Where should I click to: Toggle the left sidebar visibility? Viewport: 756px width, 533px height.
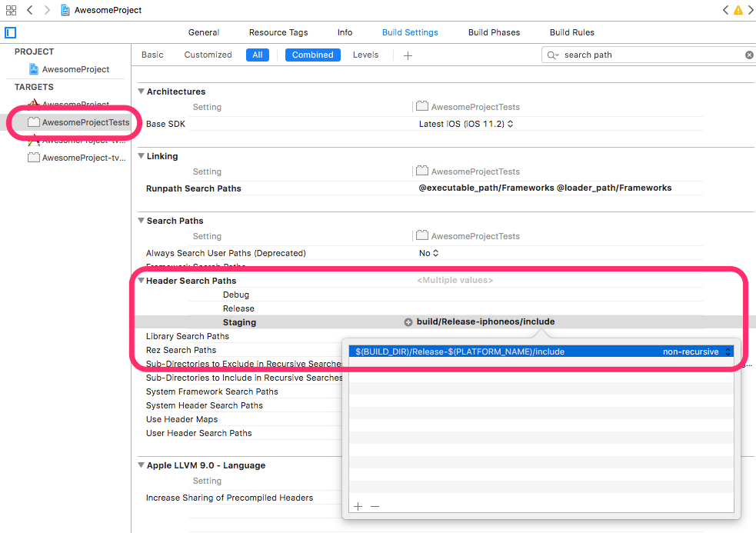click(x=9, y=32)
